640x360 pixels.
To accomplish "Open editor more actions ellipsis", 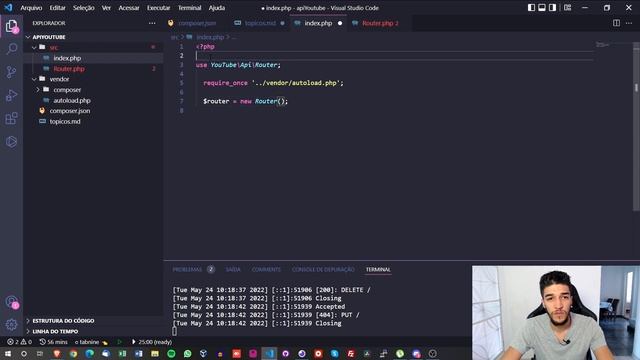I will 629,23.
